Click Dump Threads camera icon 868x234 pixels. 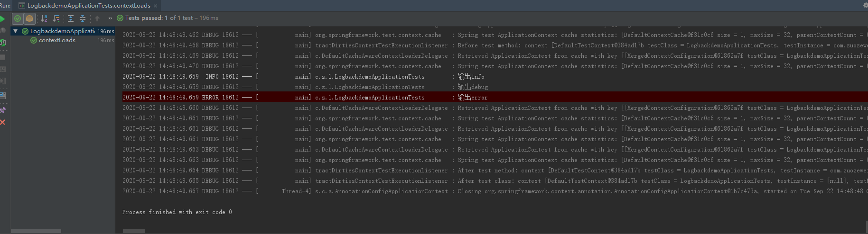click(2, 69)
